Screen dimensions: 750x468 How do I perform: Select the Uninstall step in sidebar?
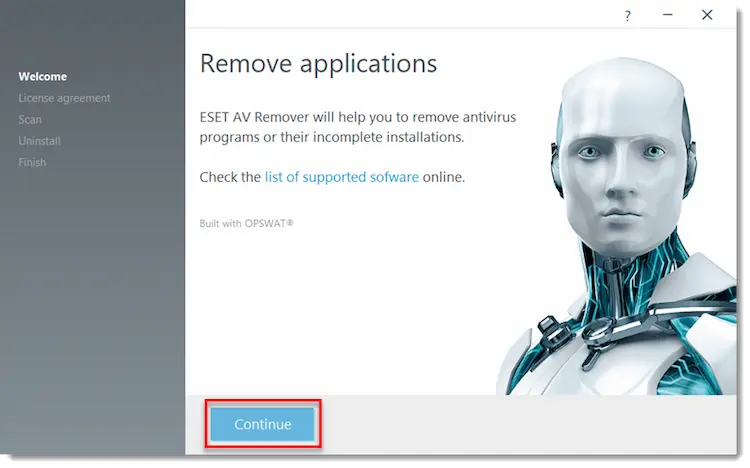pos(39,141)
